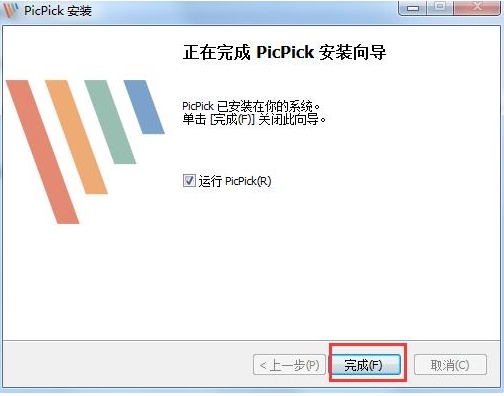Click the maximize button in title bar

[440, 7]
